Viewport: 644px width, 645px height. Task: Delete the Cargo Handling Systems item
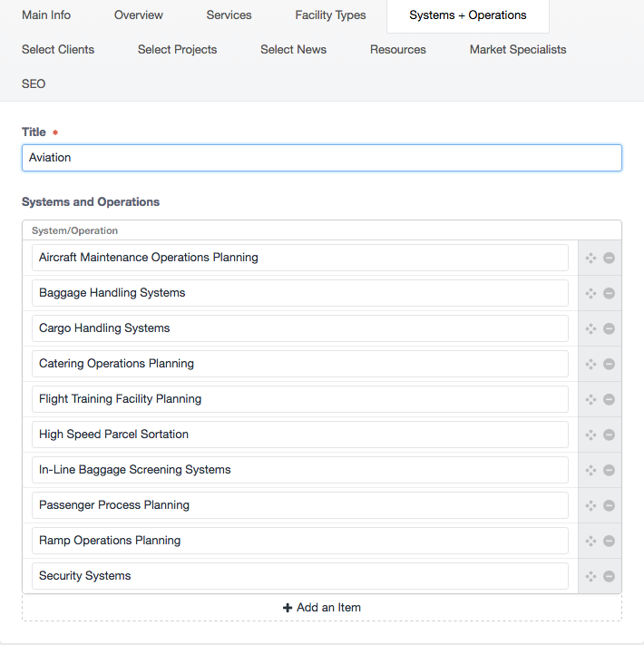(609, 328)
